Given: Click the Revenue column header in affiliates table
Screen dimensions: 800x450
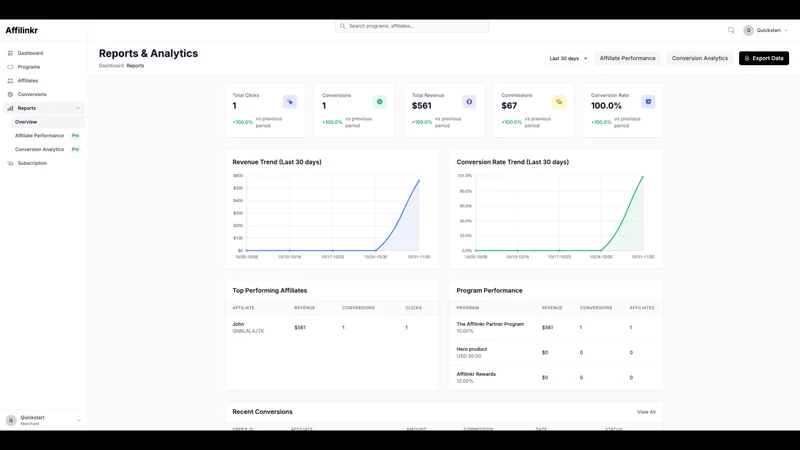Looking at the screenshot, I should [x=305, y=308].
